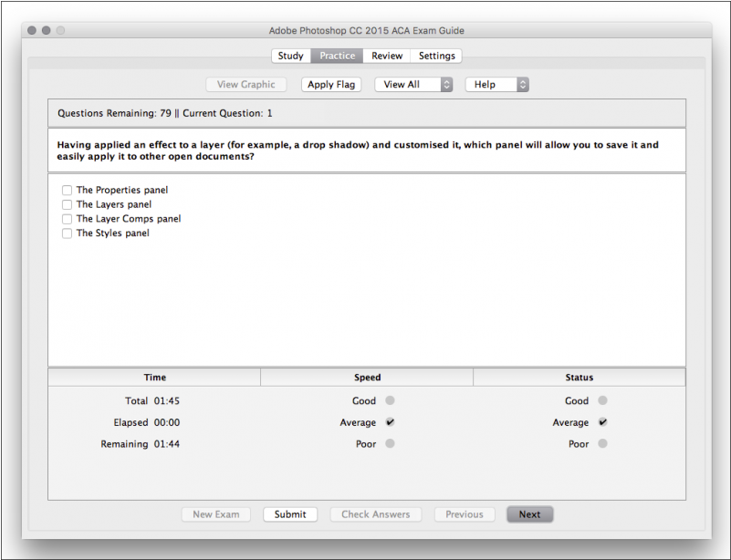Open the View All dropdown
731x560 pixels.
413,84
